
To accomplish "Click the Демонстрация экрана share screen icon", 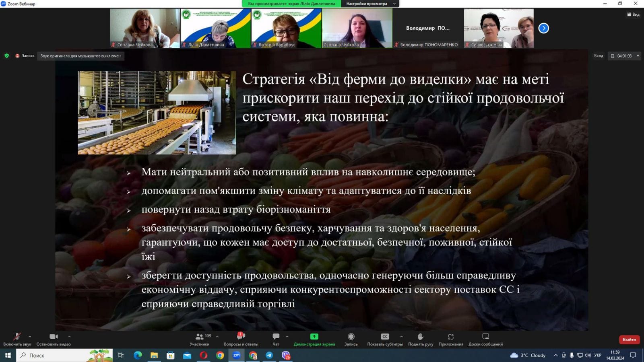I will tap(314, 337).
